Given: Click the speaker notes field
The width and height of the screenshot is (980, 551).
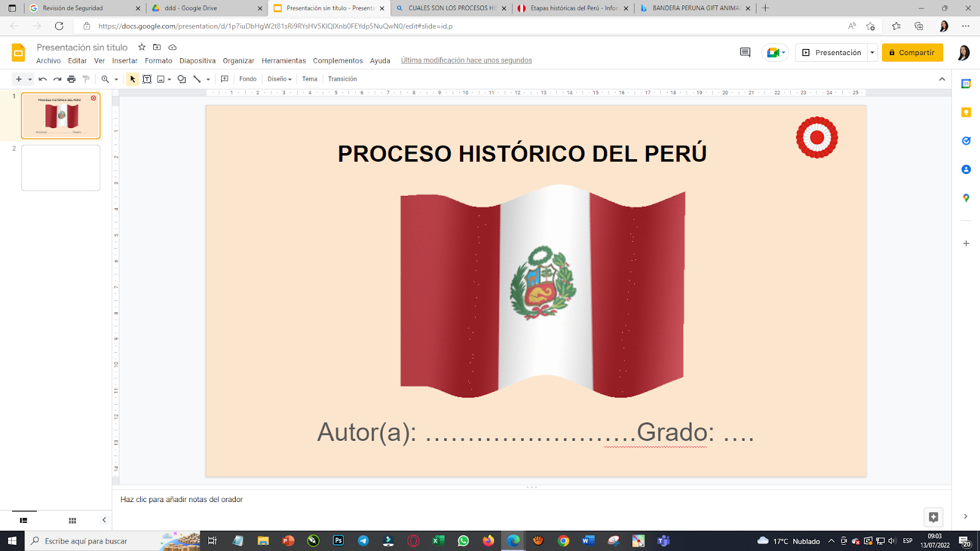Looking at the screenshot, I should click(532, 500).
